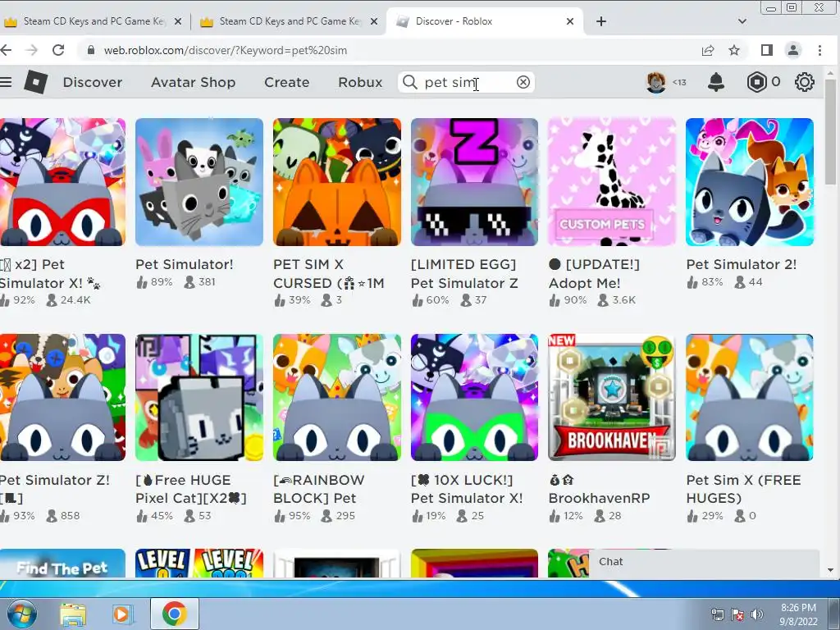Click the Pet Simulator! title link

(185, 264)
